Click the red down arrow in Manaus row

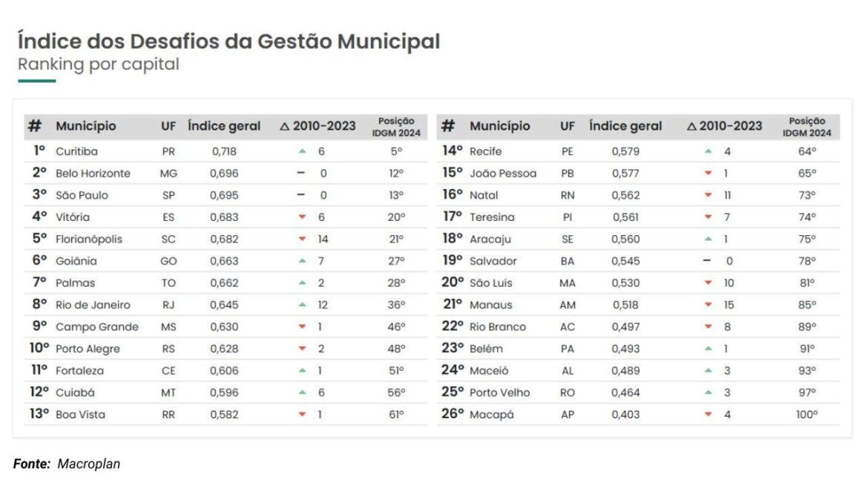[x=708, y=305]
